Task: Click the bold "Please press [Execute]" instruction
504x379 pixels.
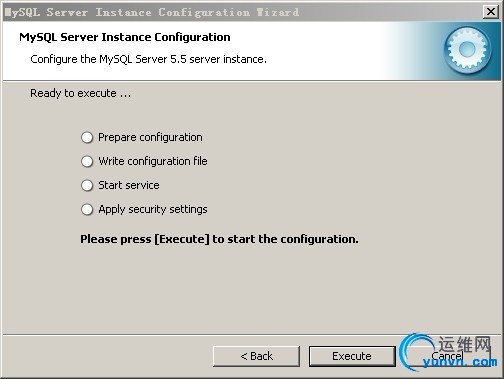Action: tap(219, 239)
